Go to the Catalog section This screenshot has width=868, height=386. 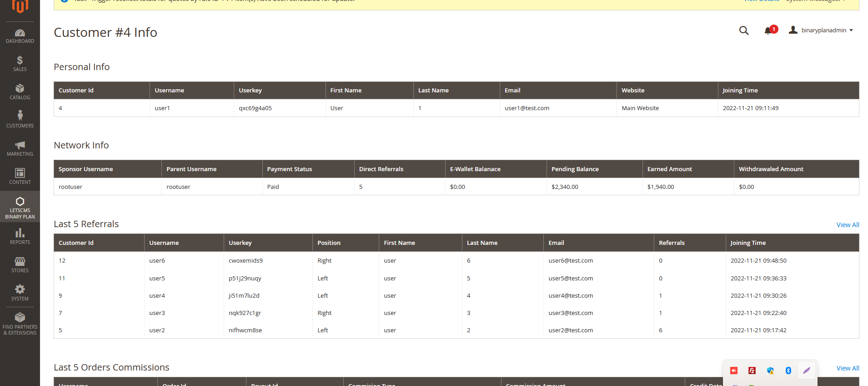(x=20, y=92)
